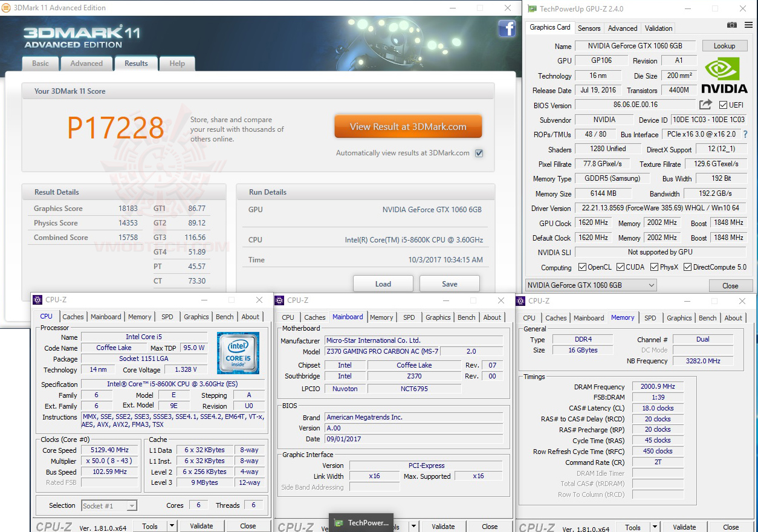758x532 pixels.
Task: Click Validate in middle CPU-Z window
Action: pos(443,527)
